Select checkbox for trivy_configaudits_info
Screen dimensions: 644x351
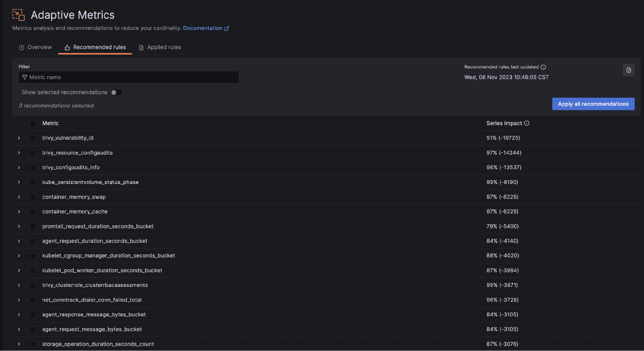pos(33,168)
